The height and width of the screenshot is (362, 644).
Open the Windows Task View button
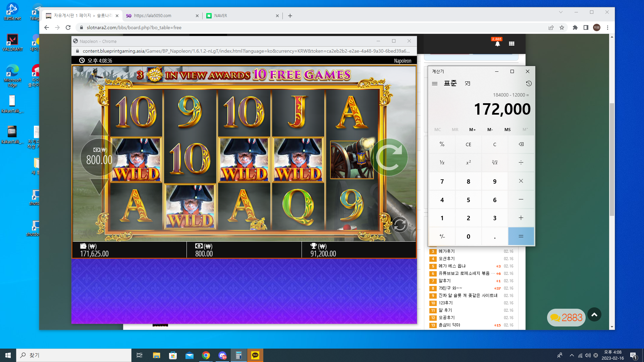(140, 355)
